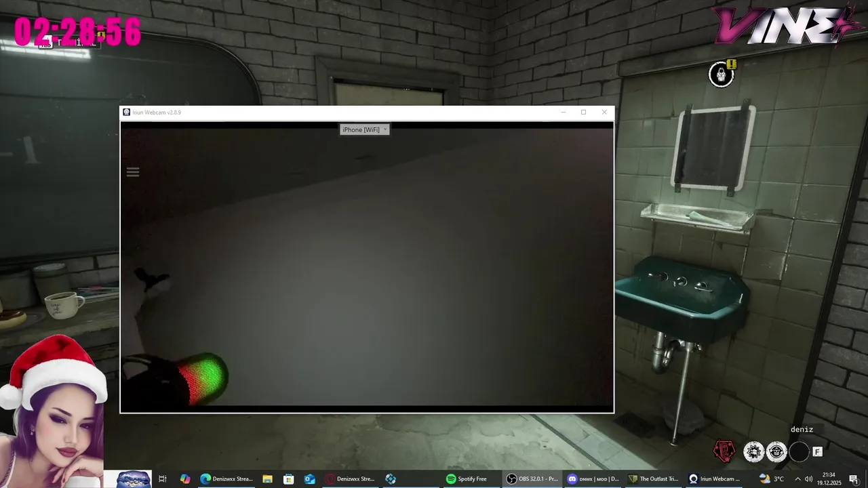Switch to Edge Denizwxx Stream window
Screen dimensions: 868x488
tap(226, 479)
